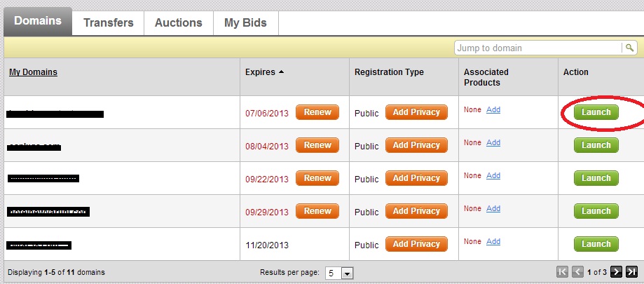Switch to the Transfers tab
The image size is (644, 284).
coord(109,22)
